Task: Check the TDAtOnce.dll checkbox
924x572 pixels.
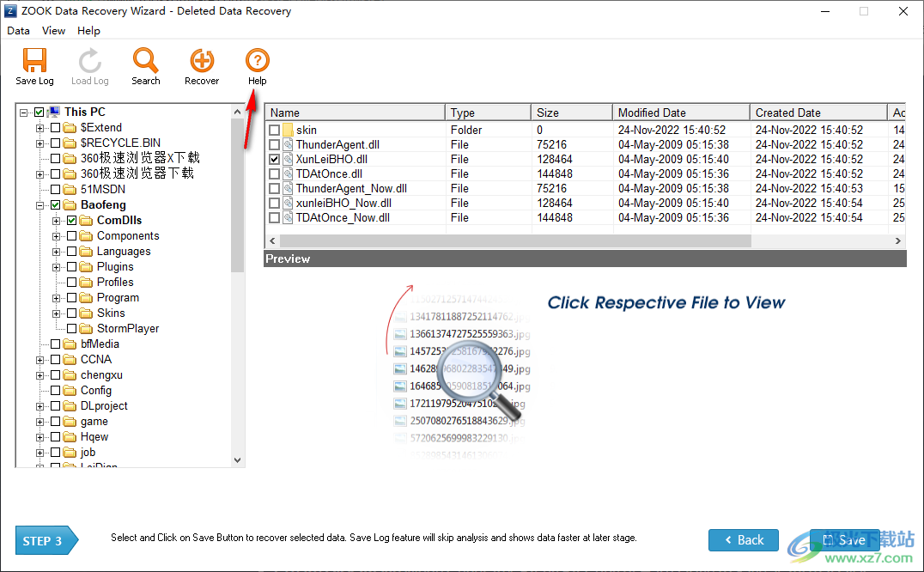Action: (x=275, y=173)
